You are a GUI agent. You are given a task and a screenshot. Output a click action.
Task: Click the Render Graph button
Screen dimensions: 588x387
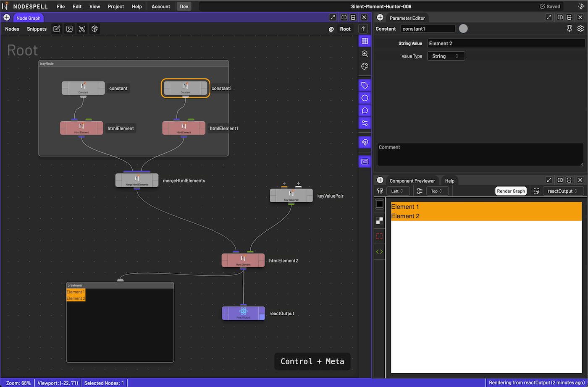(511, 191)
